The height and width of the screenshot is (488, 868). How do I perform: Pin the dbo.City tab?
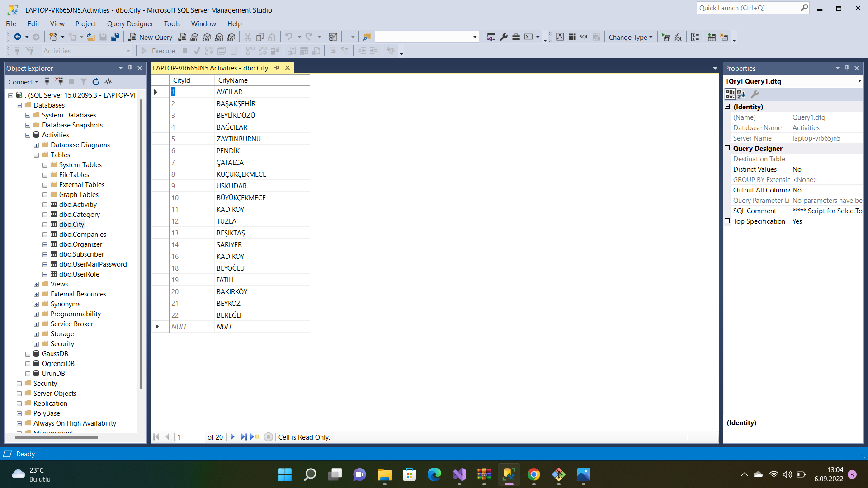277,68
